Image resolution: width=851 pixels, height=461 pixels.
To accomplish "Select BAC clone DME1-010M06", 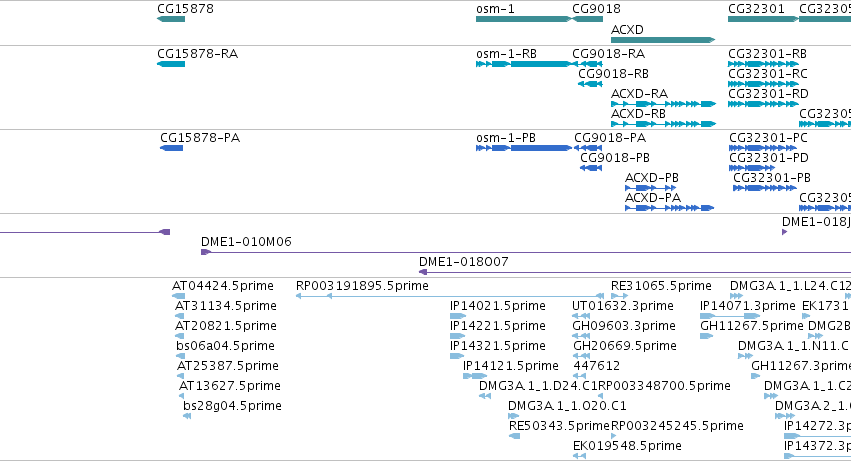I will (525, 252).
